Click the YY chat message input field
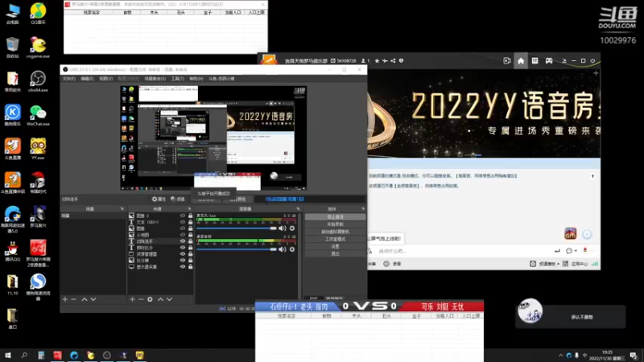The height and width of the screenshot is (362, 644). coord(462,251)
